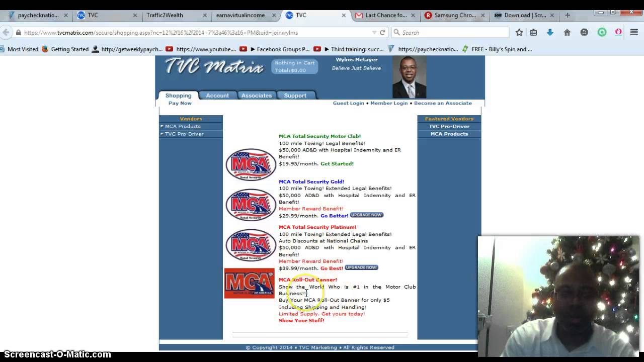Open the Support tab
Image resolution: width=644 pixels, height=362 pixels.
click(295, 96)
